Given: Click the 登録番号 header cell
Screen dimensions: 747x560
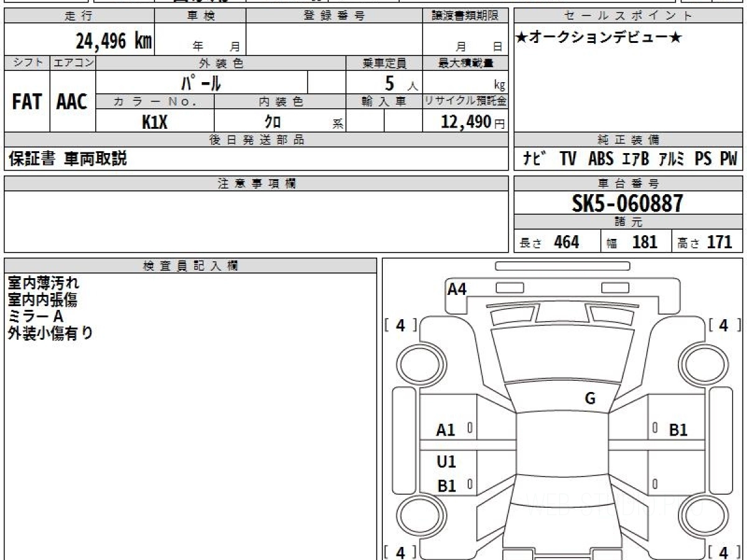Looking at the screenshot, I should tap(334, 16).
